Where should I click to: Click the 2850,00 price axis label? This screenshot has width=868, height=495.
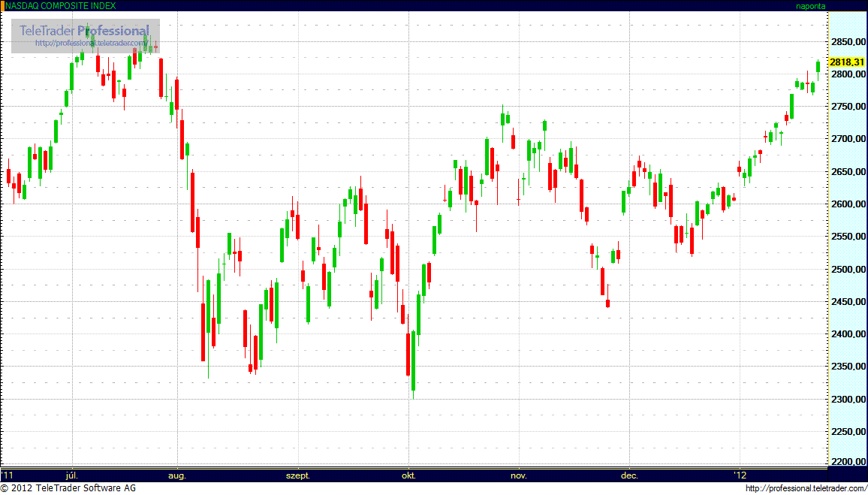(x=847, y=42)
